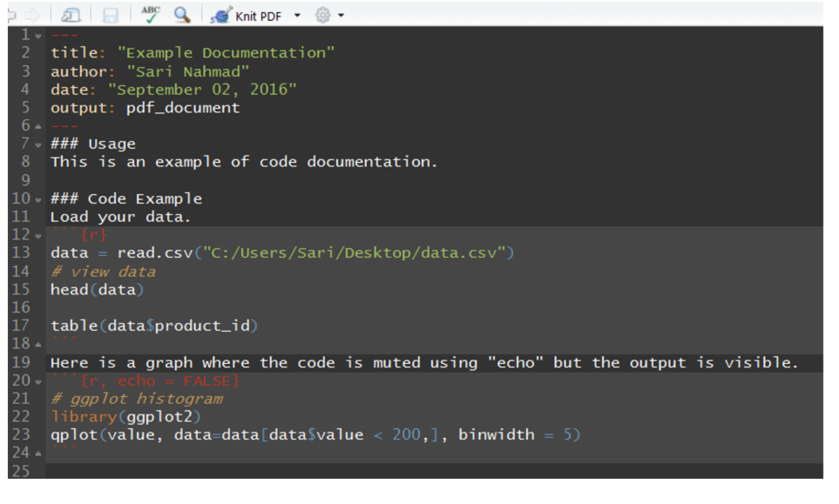Screen dimensions: 839x504
Task: Click the "### Usage" heading line
Action: pyautogui.click(x=93, y=144)
